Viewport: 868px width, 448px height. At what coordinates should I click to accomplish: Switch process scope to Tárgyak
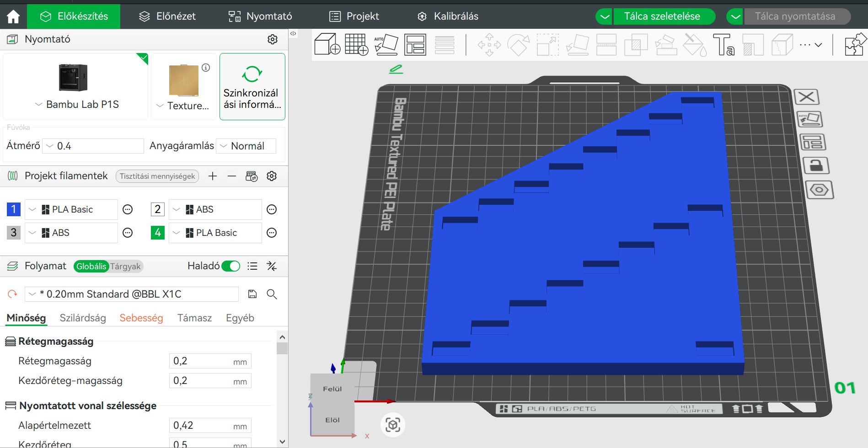[x=125, y=266]
